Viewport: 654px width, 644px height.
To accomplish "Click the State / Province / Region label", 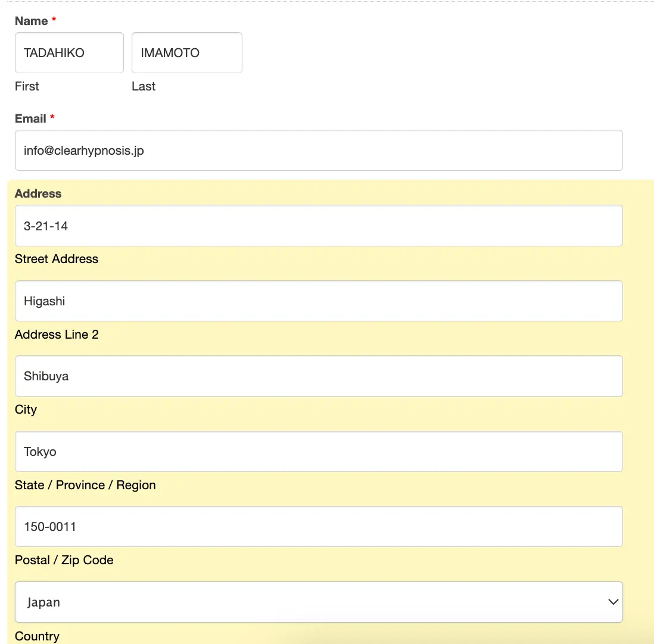I will click(85, 485).
